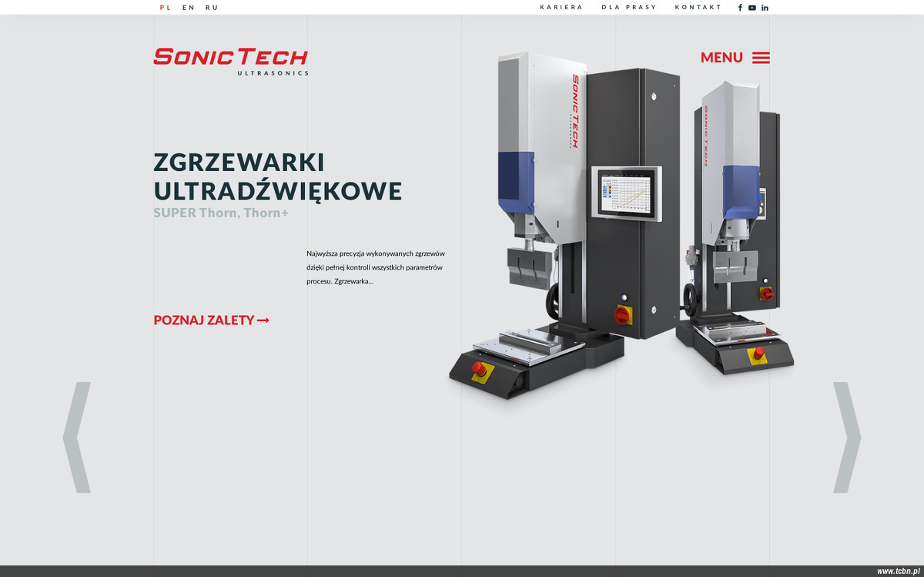
Task: Open the hamburger MENU icon
Action: coord(761,58)
